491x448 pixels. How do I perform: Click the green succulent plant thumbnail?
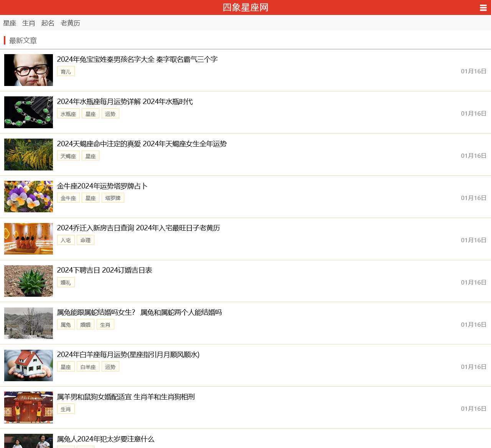tap(28, 281)
